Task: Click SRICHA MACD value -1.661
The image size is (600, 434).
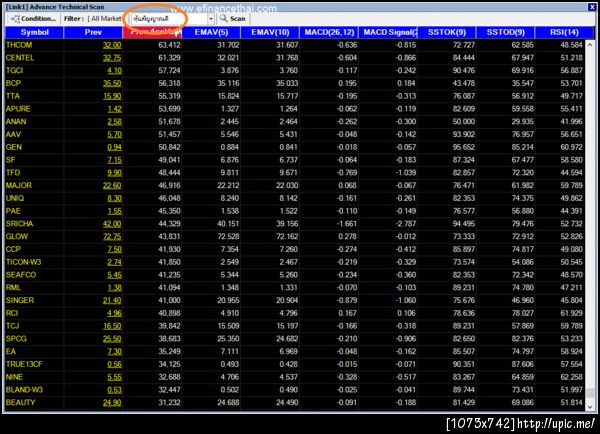Action: [x=346, y=224]
